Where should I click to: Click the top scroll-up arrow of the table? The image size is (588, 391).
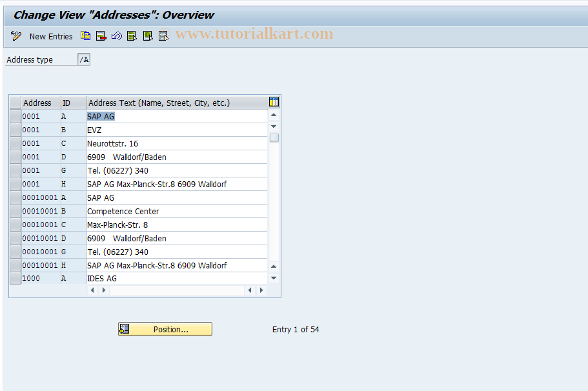tap(274, 115)
